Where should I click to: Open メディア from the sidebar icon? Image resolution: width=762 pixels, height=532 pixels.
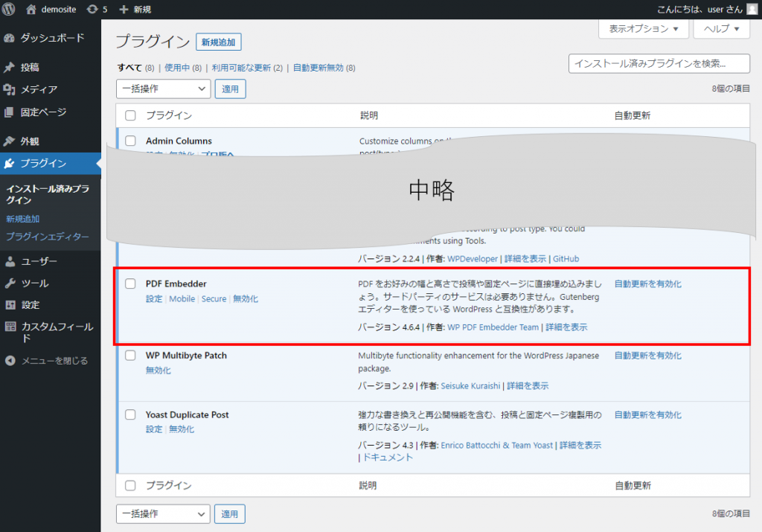tap(9, 88)
